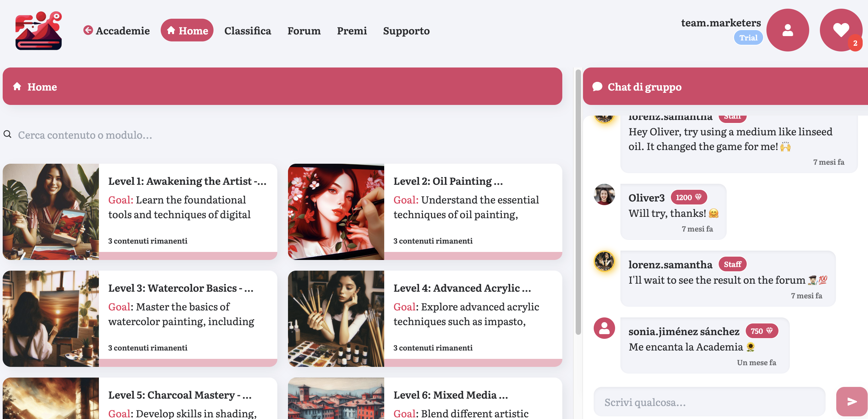The width and height of the screenshot is (868, 419).
Task: Open the user profile avatar icon
Action: 787,30
